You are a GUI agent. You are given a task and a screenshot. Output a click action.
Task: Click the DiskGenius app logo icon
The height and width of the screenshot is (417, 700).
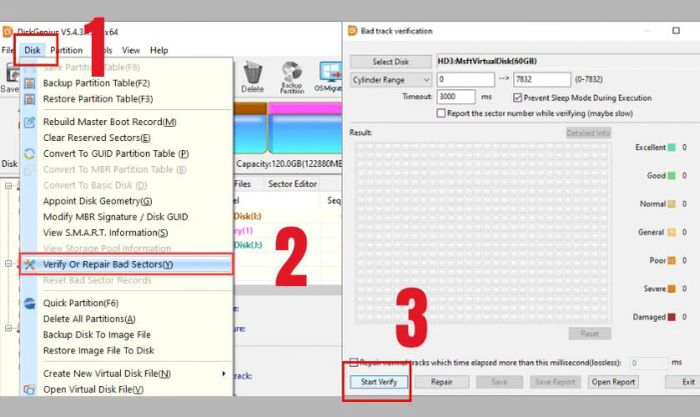pyautogui.click(x=8, y=32)
